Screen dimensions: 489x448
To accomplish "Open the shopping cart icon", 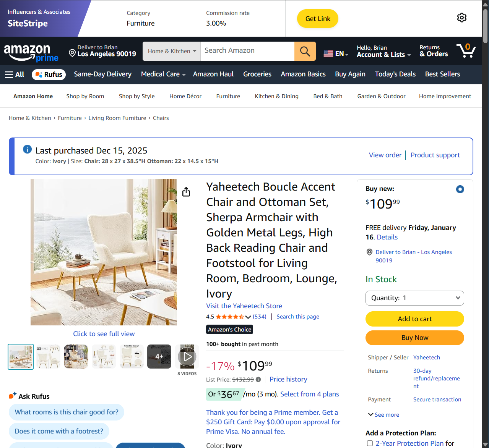I will tap(466, 51).
